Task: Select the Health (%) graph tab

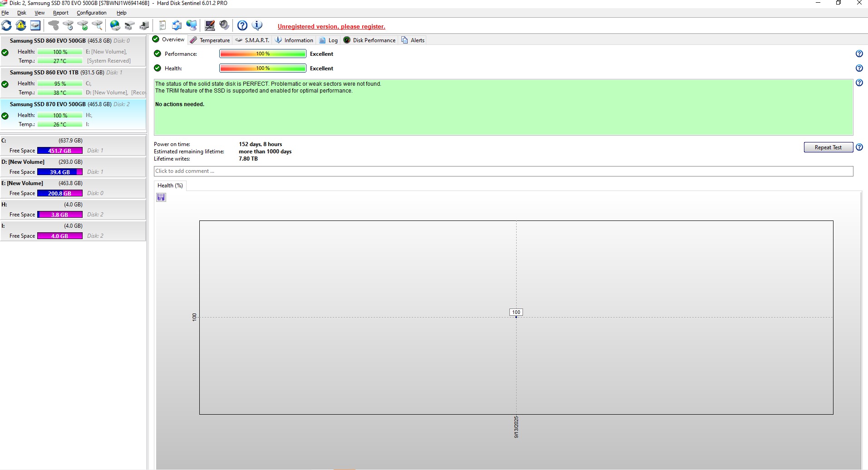Action: 170,186
